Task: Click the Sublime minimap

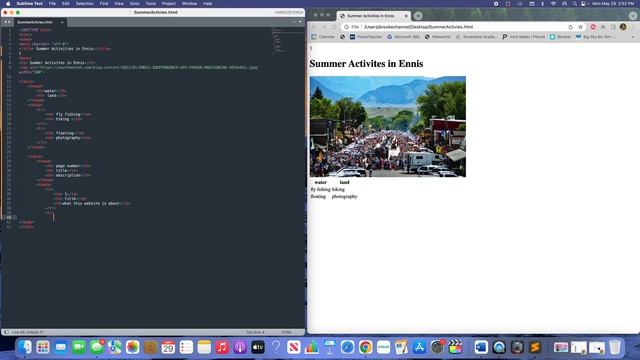Action: click(288, 41)
